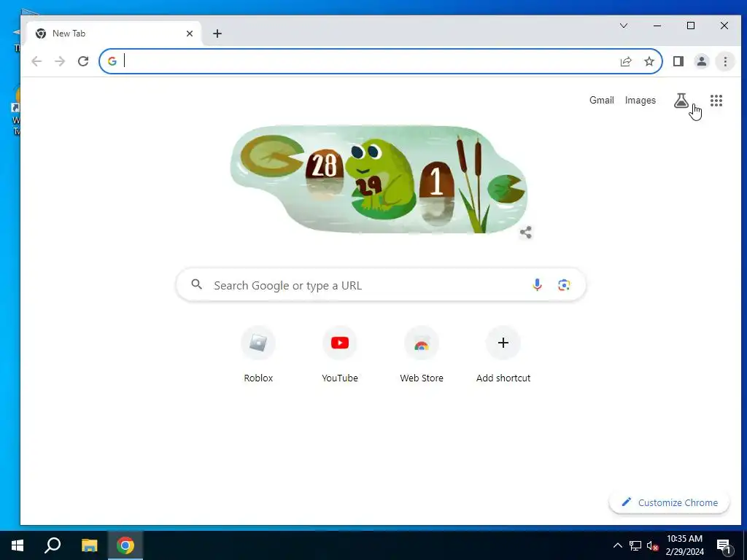Open the YouTube shortcut

(340, 355)
